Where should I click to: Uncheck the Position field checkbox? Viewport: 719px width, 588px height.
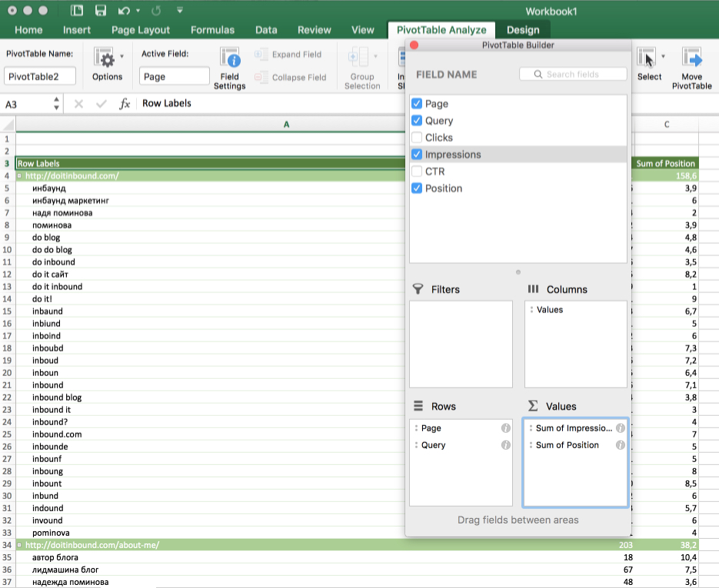click(x=416, y=188)
